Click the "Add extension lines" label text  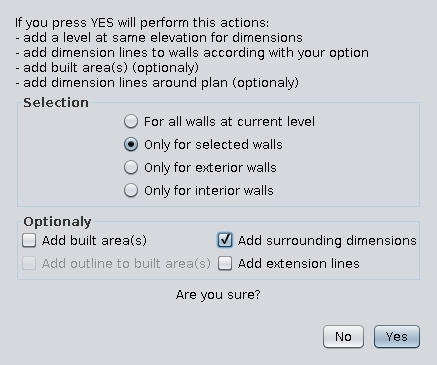tap(299, 264)
